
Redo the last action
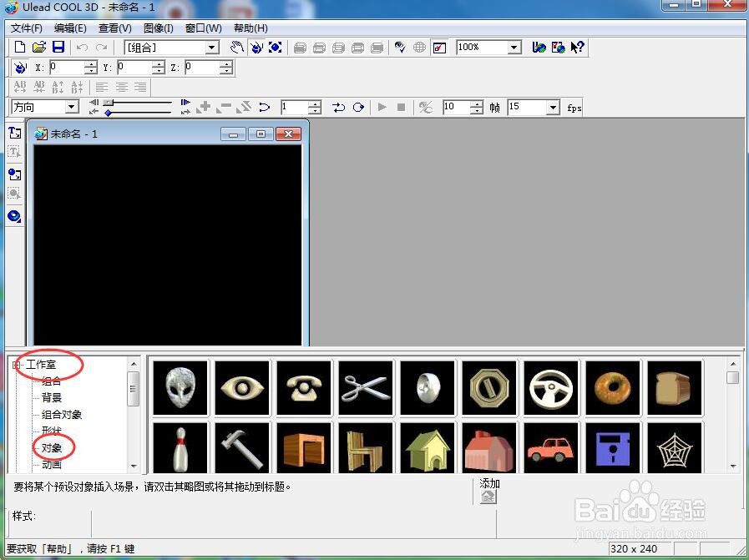click(x=101, y=48)
